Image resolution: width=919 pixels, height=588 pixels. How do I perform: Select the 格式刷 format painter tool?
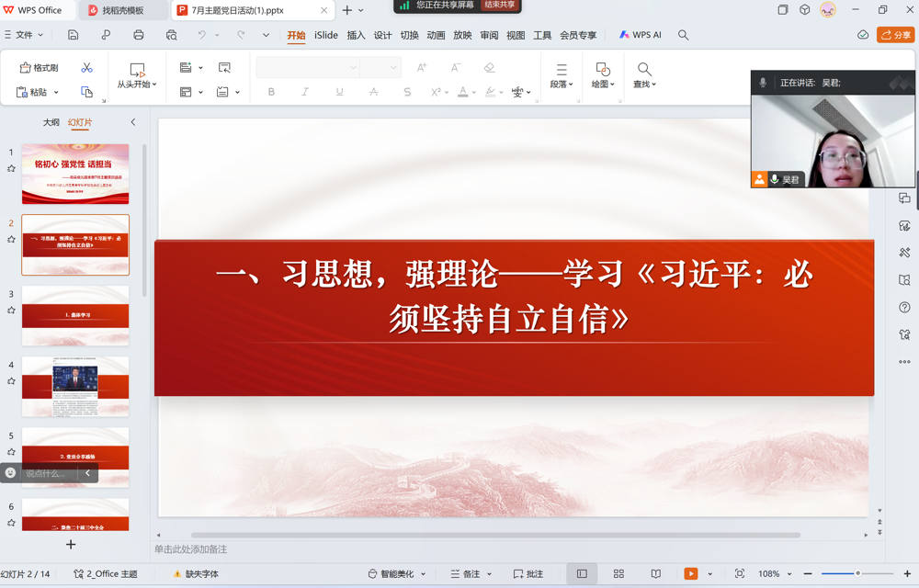click(x=40, y=67)
